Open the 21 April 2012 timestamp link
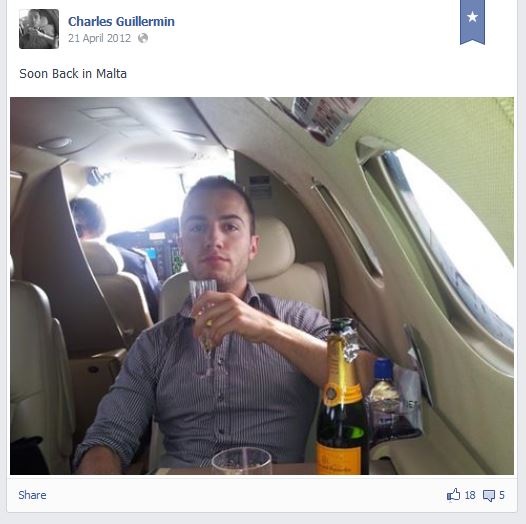The image size is (526, 524). [99, 38]
